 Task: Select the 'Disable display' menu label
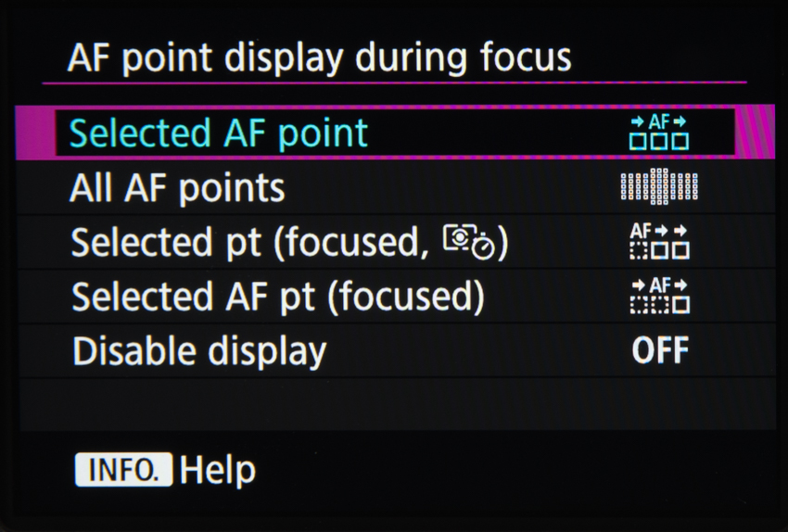pos(199,352)
